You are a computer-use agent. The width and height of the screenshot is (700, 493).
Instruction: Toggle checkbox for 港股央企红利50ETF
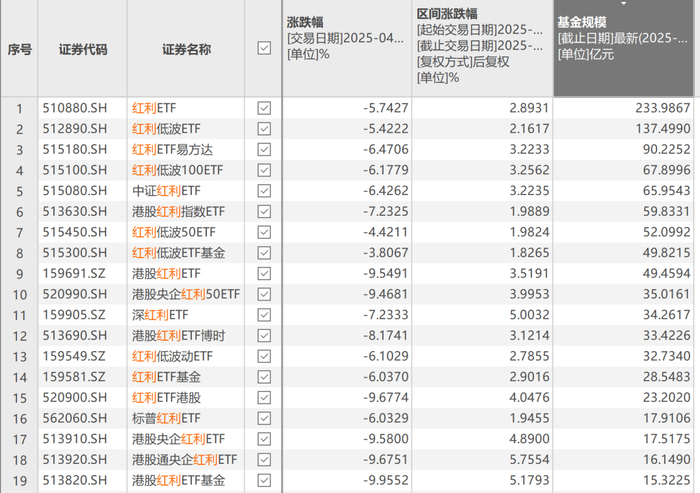pos(264,294)
